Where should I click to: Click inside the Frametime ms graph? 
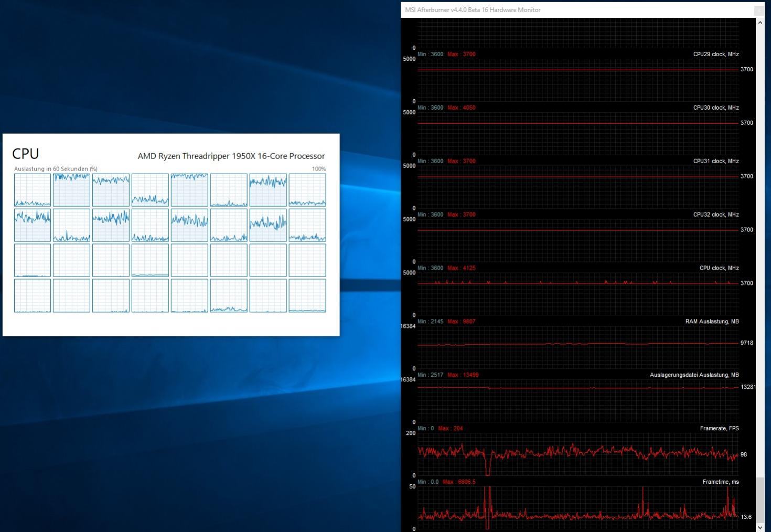click(578, 508)
